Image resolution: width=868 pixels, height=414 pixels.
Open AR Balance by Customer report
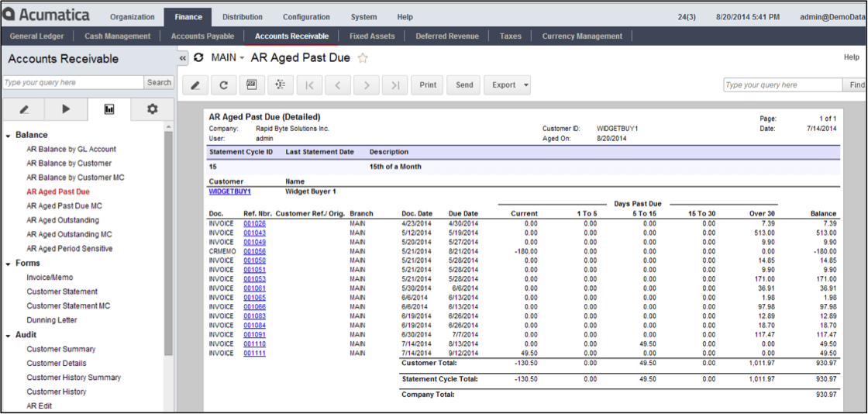coord(69,164)
